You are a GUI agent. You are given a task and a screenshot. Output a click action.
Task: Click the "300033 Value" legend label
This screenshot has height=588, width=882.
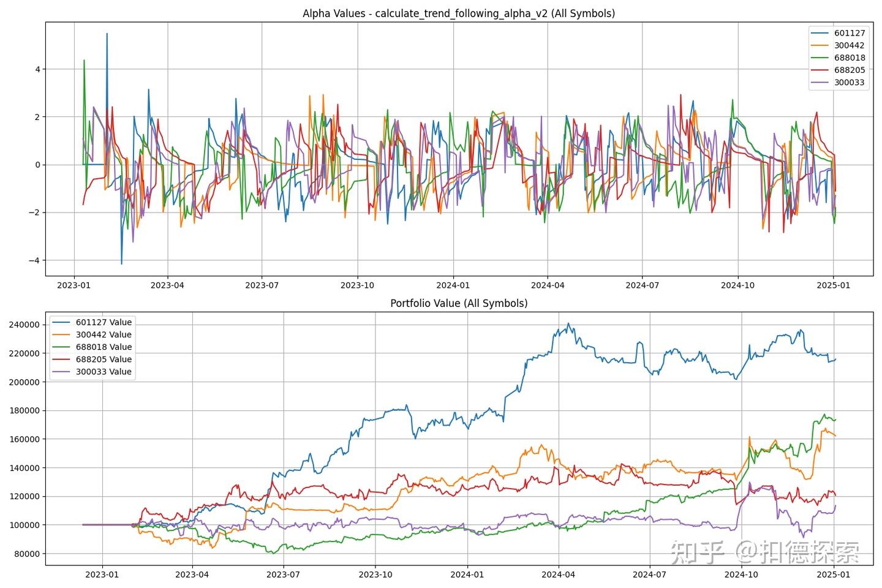point(104,371)
